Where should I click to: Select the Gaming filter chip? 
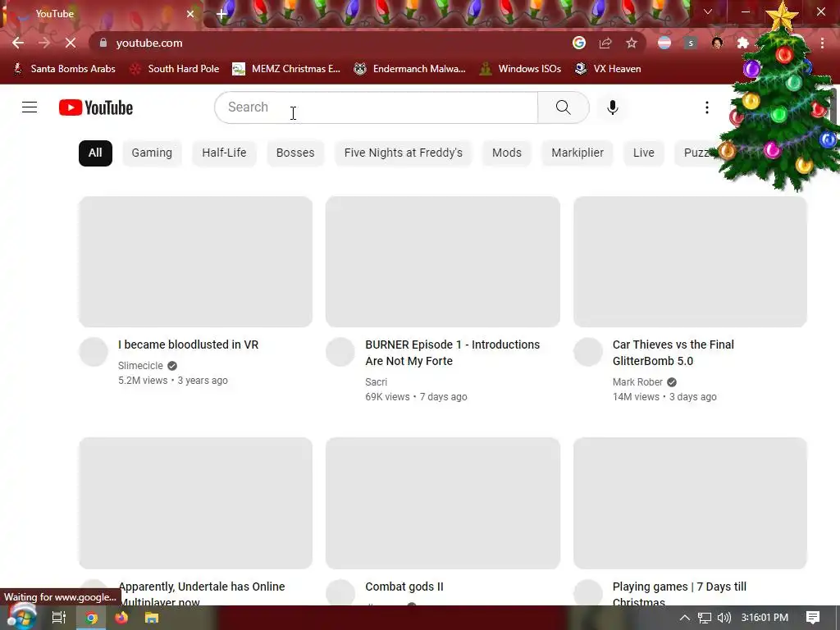pyautogui.click(x=152, y=153)
